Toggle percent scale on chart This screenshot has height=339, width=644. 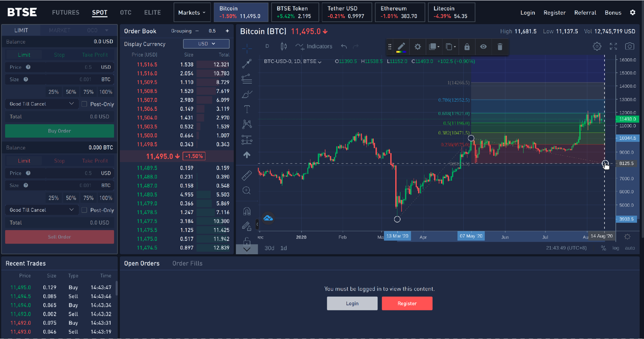(x=603, y=248)
